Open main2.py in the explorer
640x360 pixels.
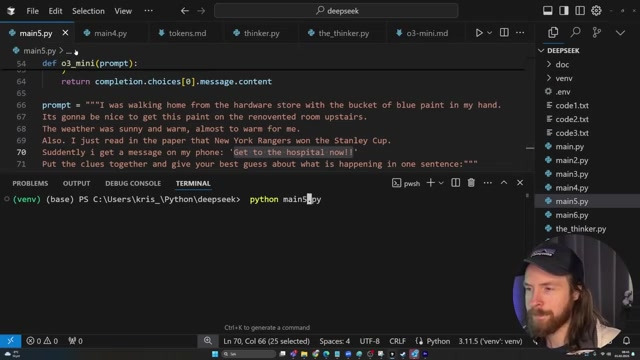click(x=571, y=160)
